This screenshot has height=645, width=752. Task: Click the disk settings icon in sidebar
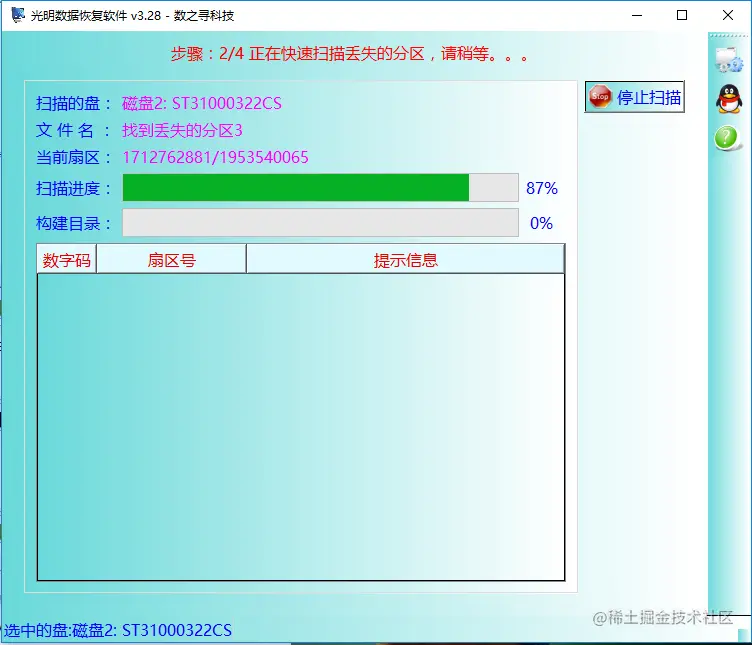point(728,60)
